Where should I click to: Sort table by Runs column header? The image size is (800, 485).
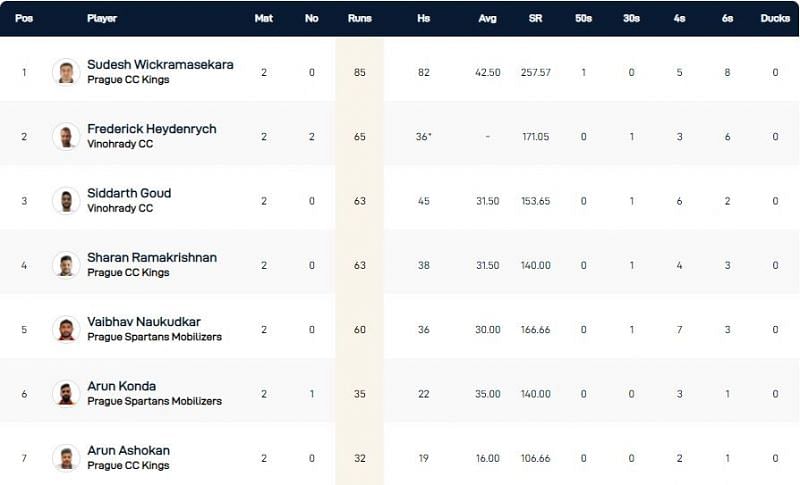click(359, 18)
